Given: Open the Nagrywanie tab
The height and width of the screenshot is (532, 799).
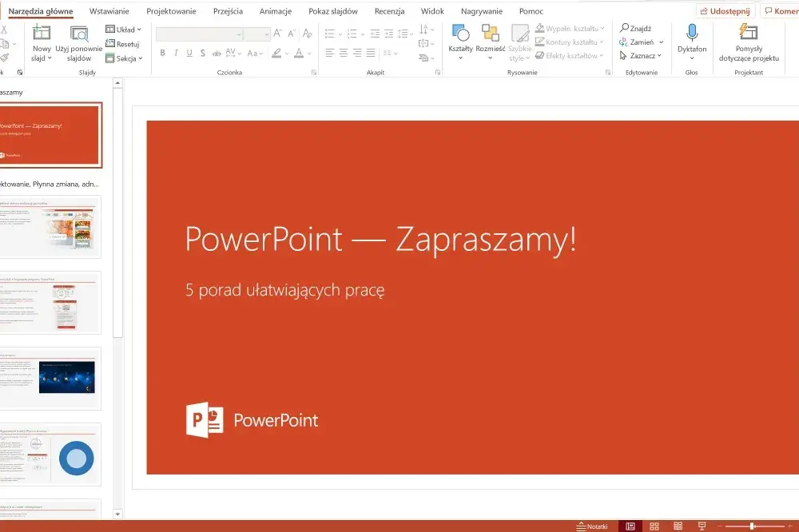Looking at the screenshot, I should tap(482, 11).
